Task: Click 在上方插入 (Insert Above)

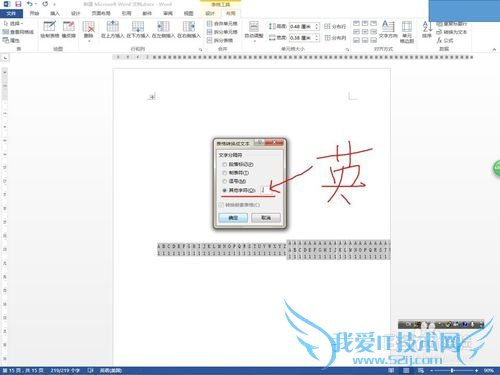Action: (113, 29)
